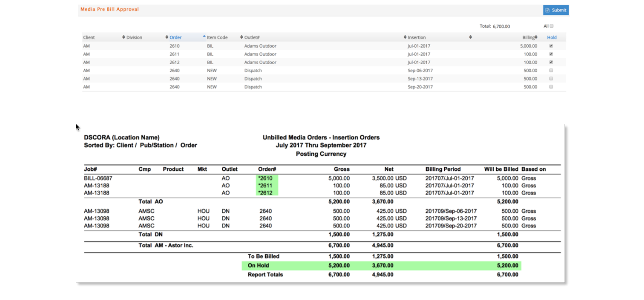Uncheck Hold for order 2610
The height and width of the screenshot is (300, 644).
[551, 46]
